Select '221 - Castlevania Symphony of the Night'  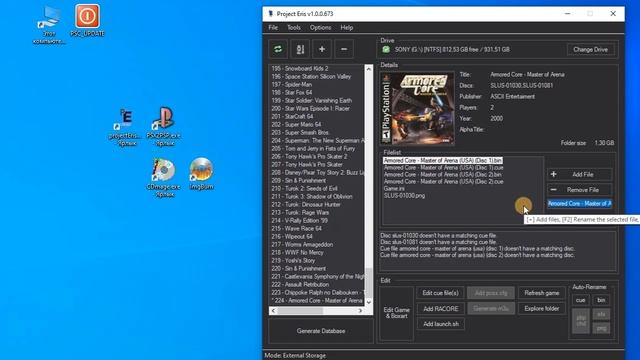318,277
